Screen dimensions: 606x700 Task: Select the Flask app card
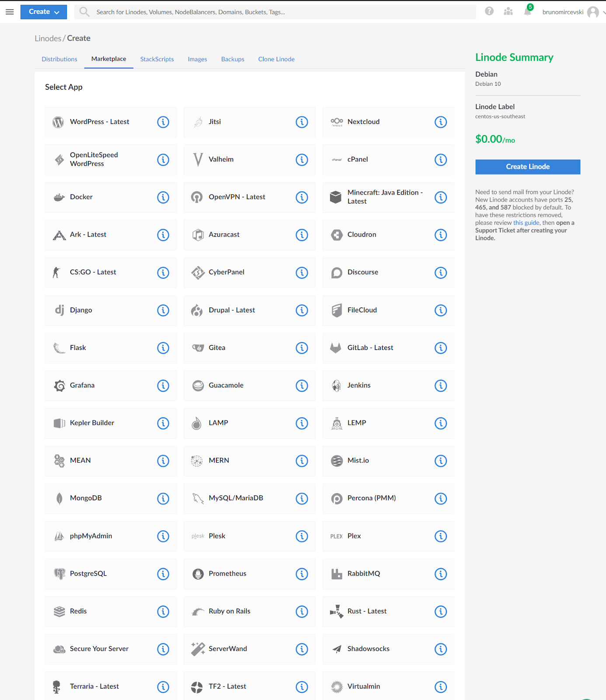tap(111, 348)
